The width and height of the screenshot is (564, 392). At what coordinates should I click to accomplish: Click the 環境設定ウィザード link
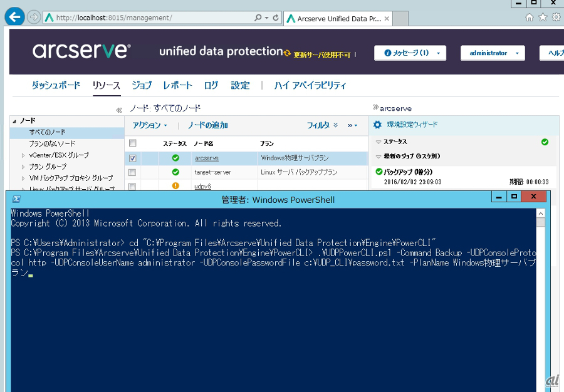[412, 125]
